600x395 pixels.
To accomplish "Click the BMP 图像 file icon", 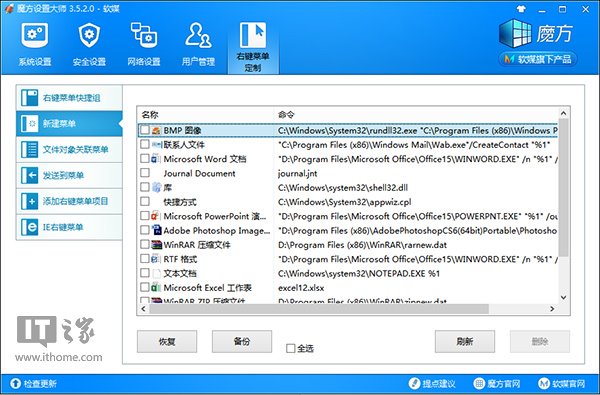I will coord(156,130).
